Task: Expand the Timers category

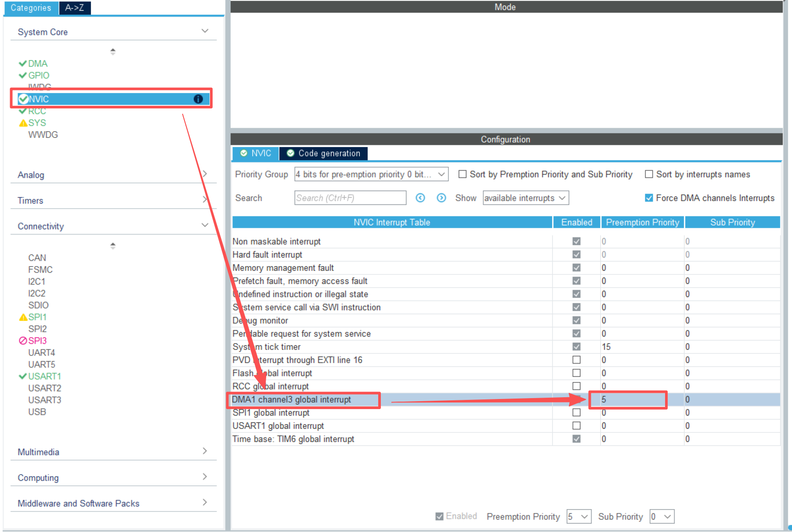Action: (x=113, y=201)
